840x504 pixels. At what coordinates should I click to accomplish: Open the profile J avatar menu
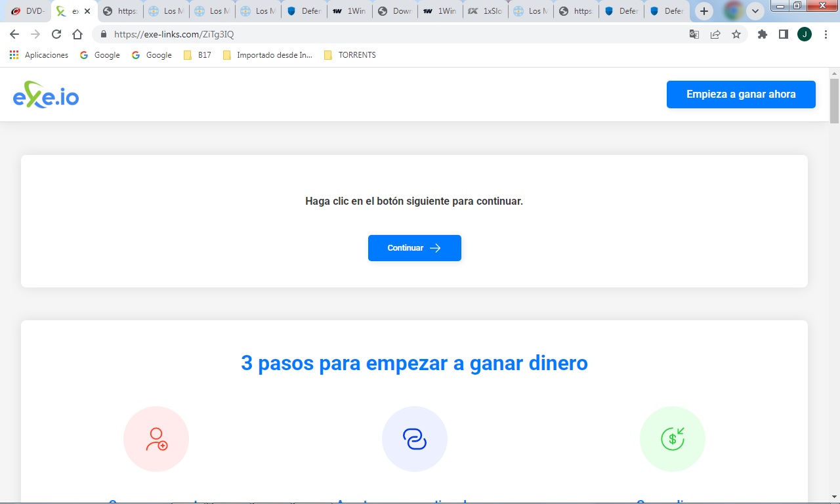(x=805, y=34)
